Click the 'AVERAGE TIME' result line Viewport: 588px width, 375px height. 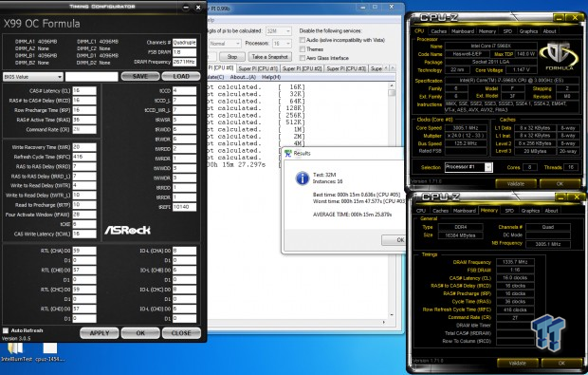[352, 215]
